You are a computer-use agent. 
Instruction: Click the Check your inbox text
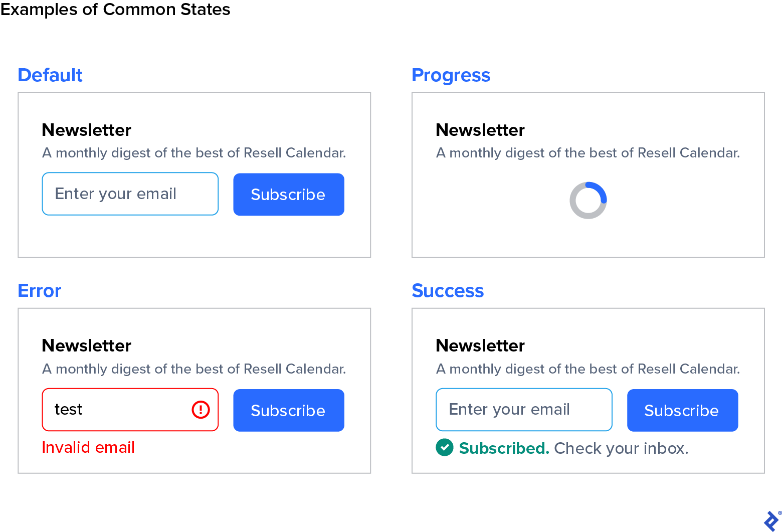pyautogui.click(x=621, y=448)
